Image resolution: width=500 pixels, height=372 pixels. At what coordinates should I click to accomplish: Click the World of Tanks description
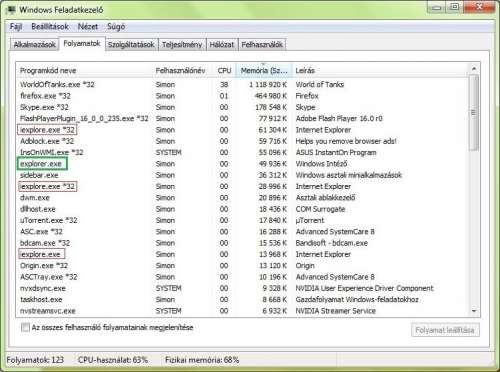319,85
